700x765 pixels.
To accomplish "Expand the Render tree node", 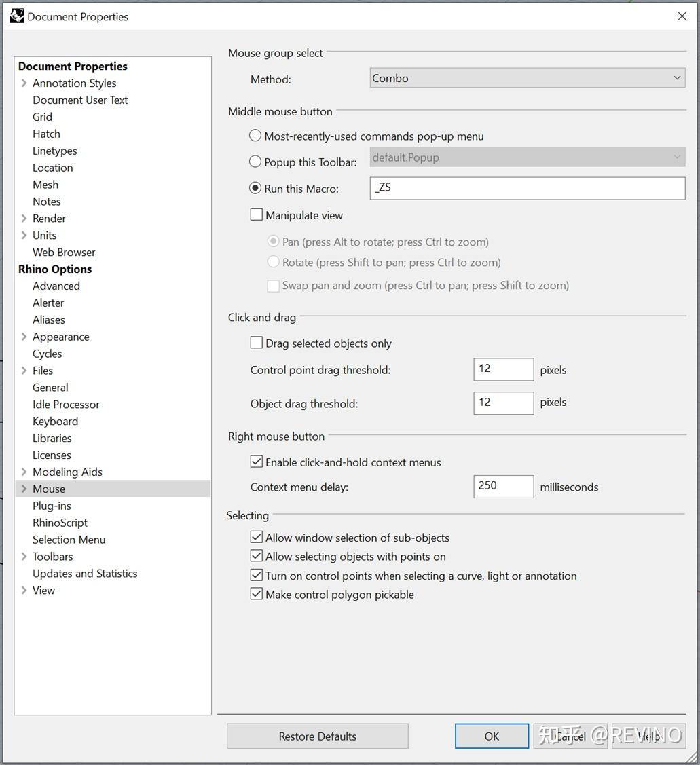I will (24, 218).
